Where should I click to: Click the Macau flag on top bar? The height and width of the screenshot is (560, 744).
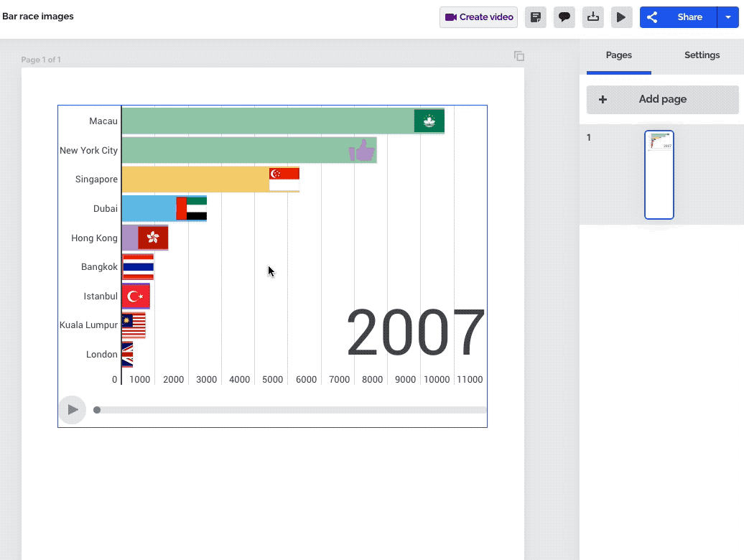pos(429,121)
